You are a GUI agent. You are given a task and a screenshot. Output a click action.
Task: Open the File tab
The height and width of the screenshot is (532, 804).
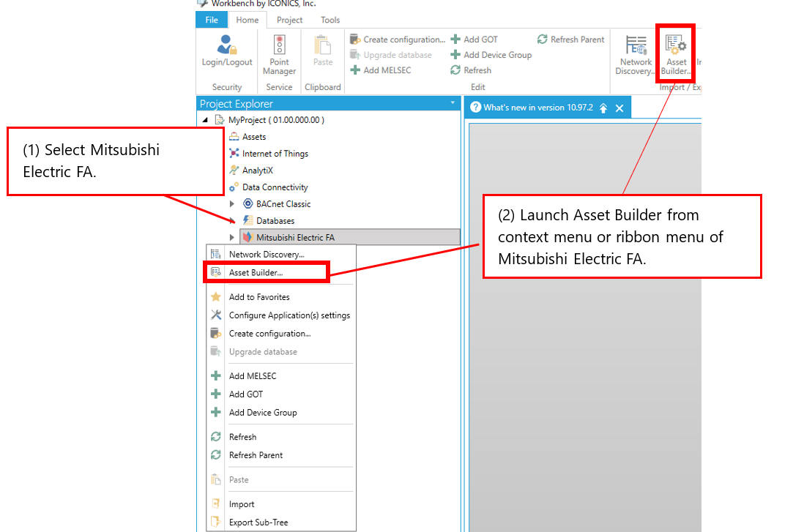pyautogui.click(x=212, y=20)
